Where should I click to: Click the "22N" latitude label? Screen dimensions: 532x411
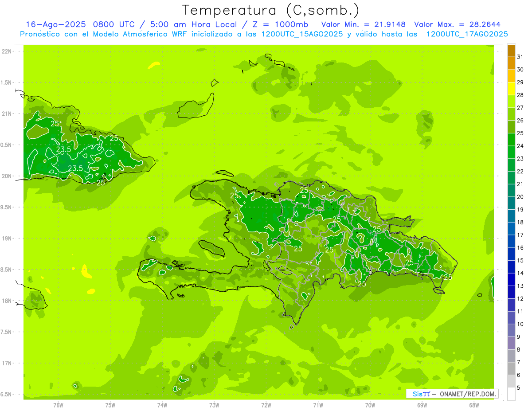coord(8,51)
